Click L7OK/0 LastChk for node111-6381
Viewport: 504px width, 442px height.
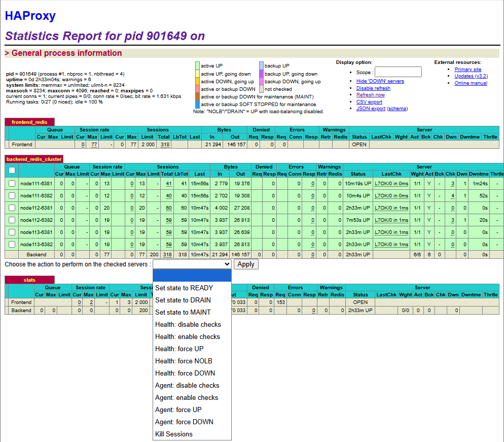click(391, 183)
